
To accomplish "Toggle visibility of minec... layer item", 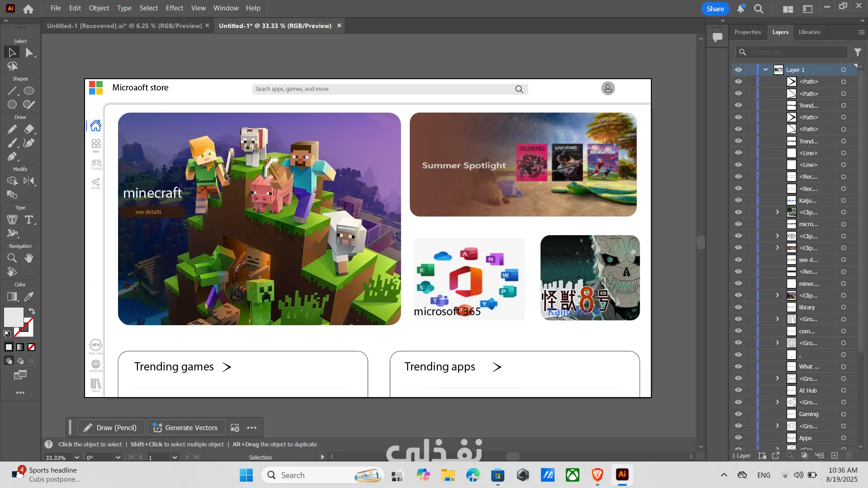I will point(738,284).
